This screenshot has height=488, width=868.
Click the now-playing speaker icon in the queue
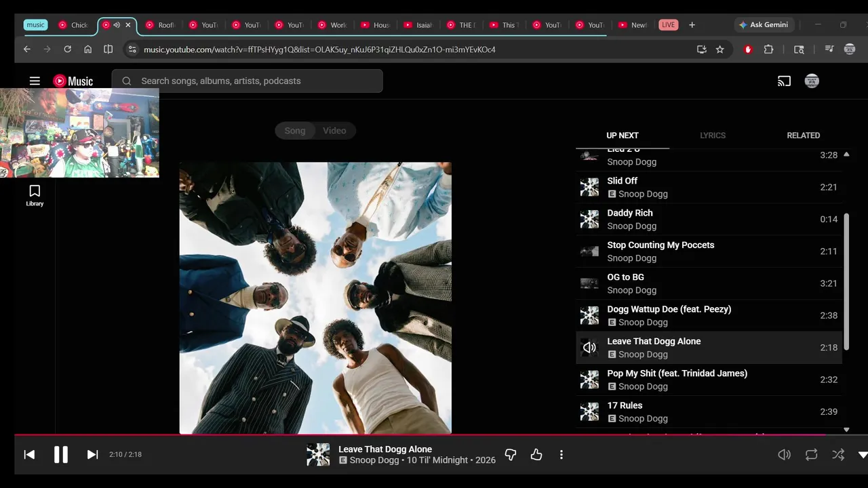click(589, 348)
